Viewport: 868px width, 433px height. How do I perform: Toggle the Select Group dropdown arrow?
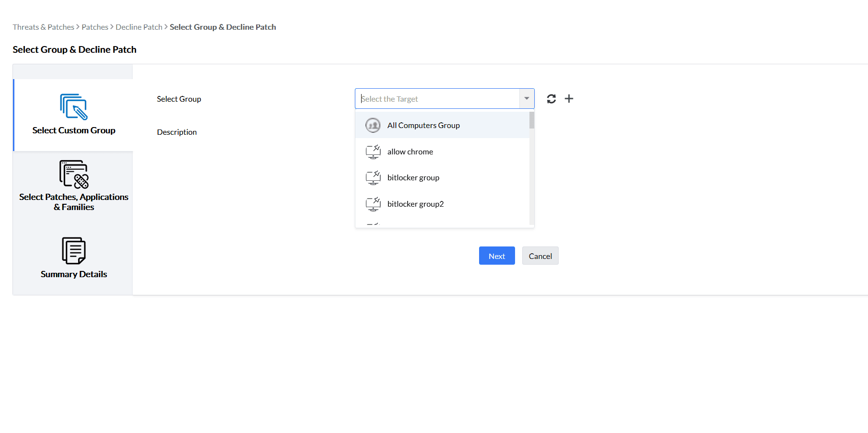coord(527,99)
